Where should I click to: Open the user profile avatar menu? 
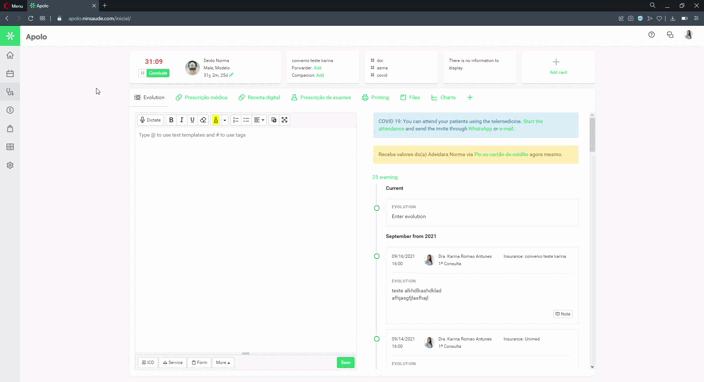click(x=688, y=35)
